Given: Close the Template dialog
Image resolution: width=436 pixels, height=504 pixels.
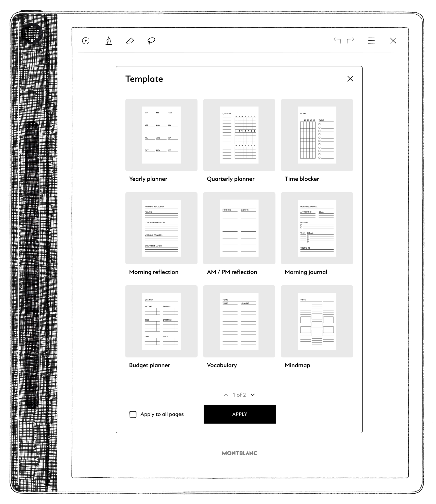Looking at the screenshot, I should pos(350,79).
